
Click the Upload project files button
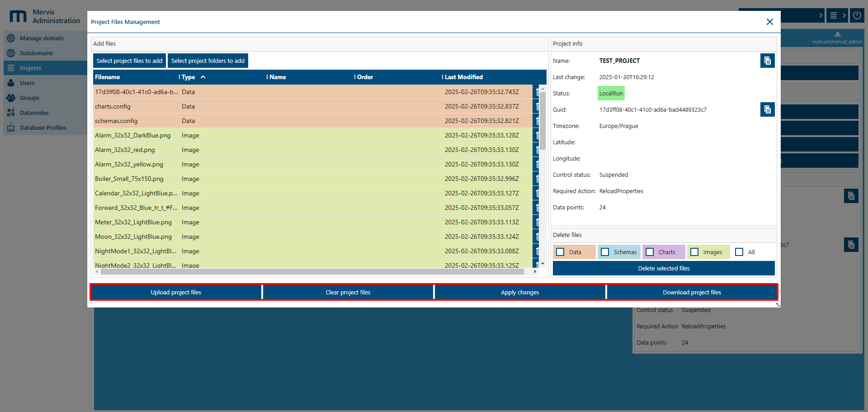click(x=175, y=292)
